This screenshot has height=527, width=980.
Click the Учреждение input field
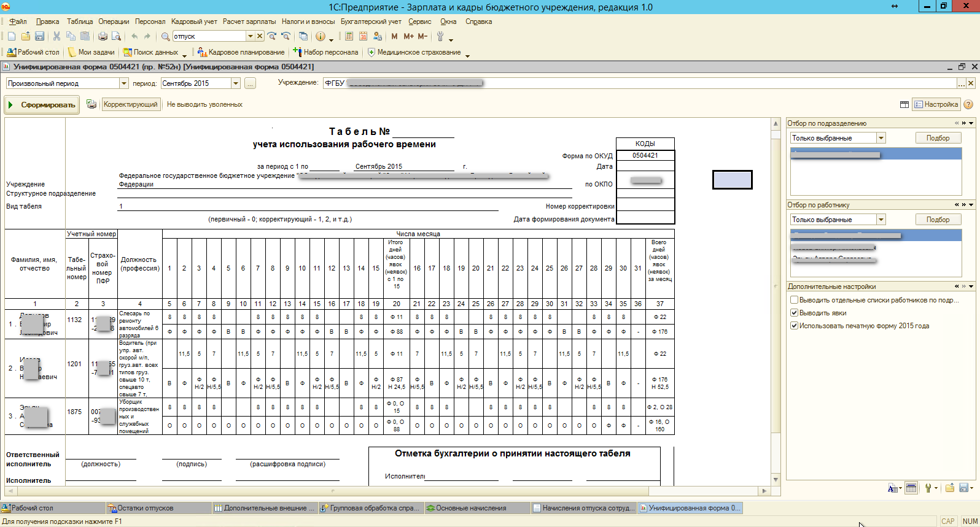[640, 83]
